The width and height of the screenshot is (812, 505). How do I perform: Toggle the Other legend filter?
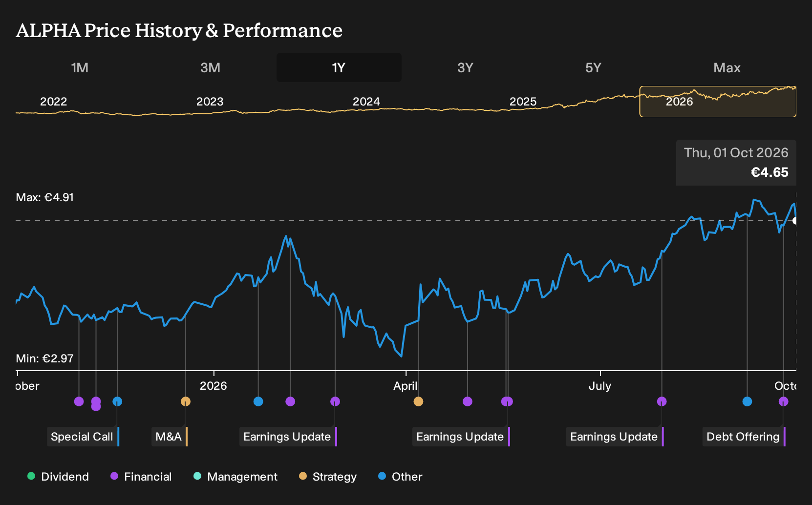point(400,477)
